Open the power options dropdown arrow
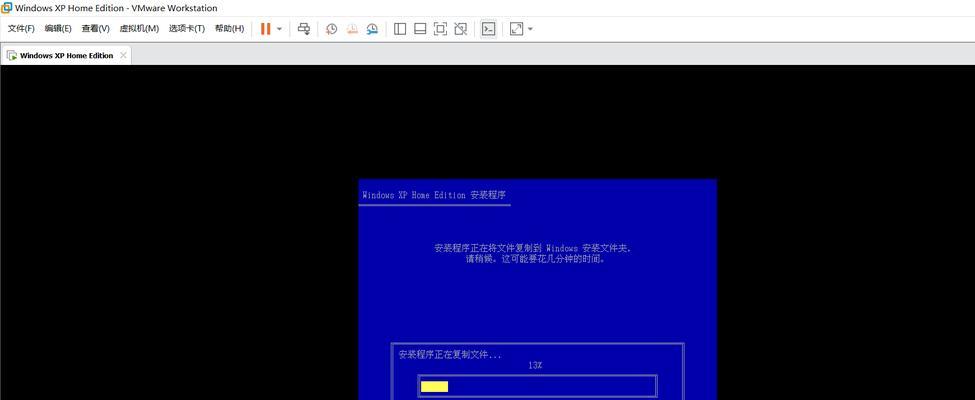 click(x=279, y=29)
